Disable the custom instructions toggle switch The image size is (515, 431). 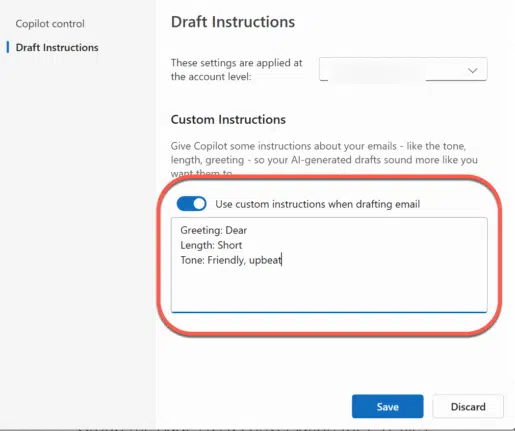coord(192,204)
